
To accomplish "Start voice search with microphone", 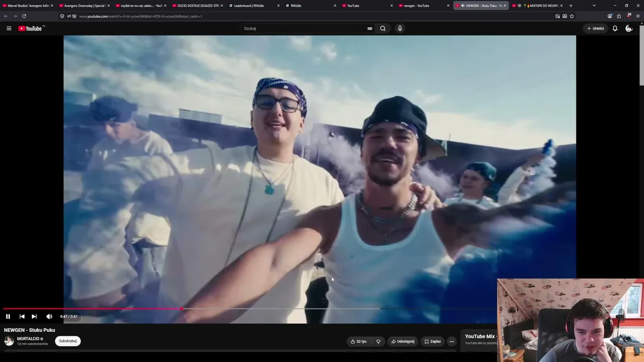I will click(x=400, y=28).
